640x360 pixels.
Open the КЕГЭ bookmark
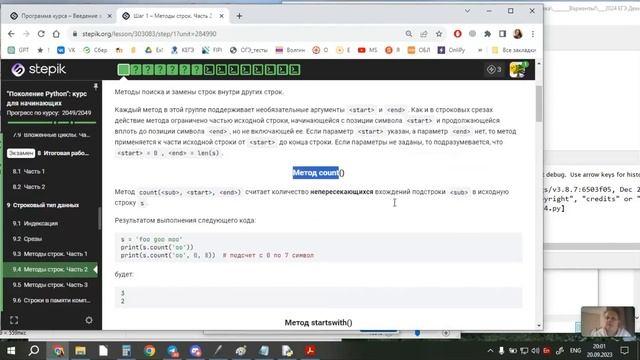[x=182, y=50]
